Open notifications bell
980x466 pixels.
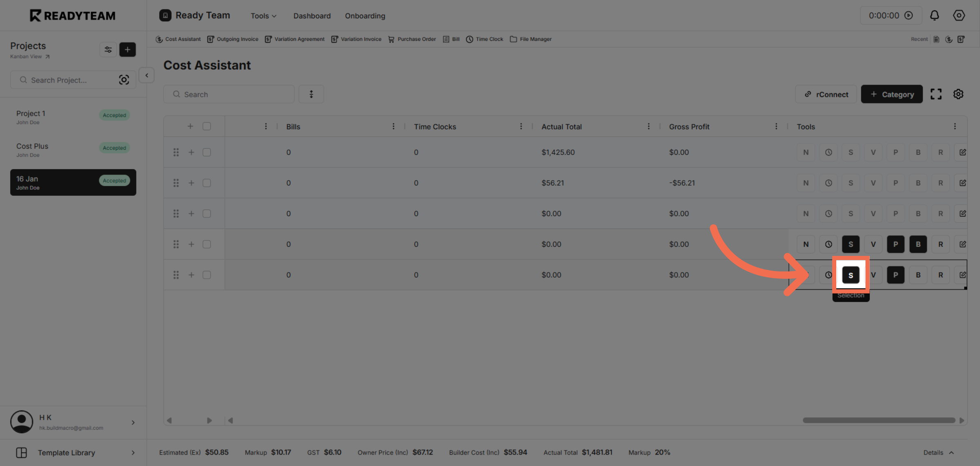click(935, 15)
